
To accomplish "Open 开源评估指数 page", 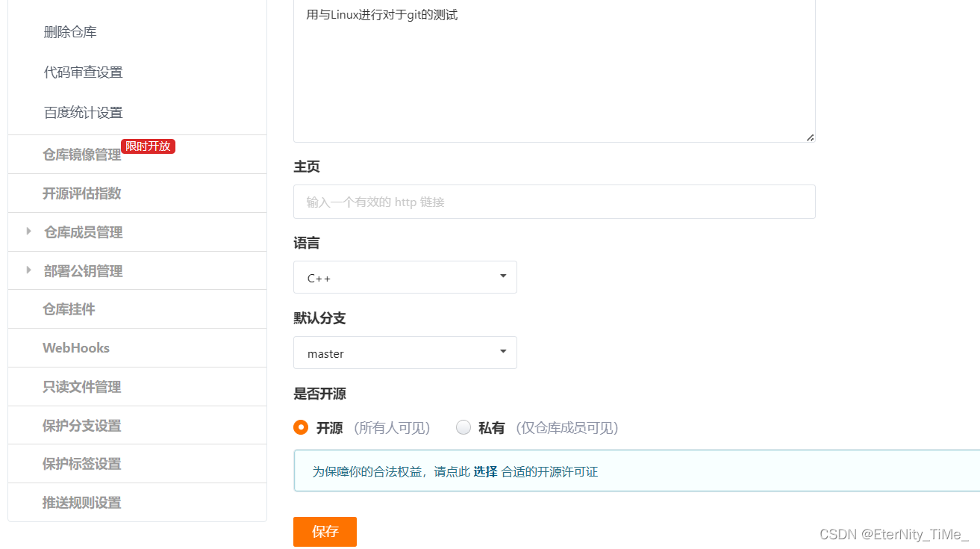I will coord(81,193).
